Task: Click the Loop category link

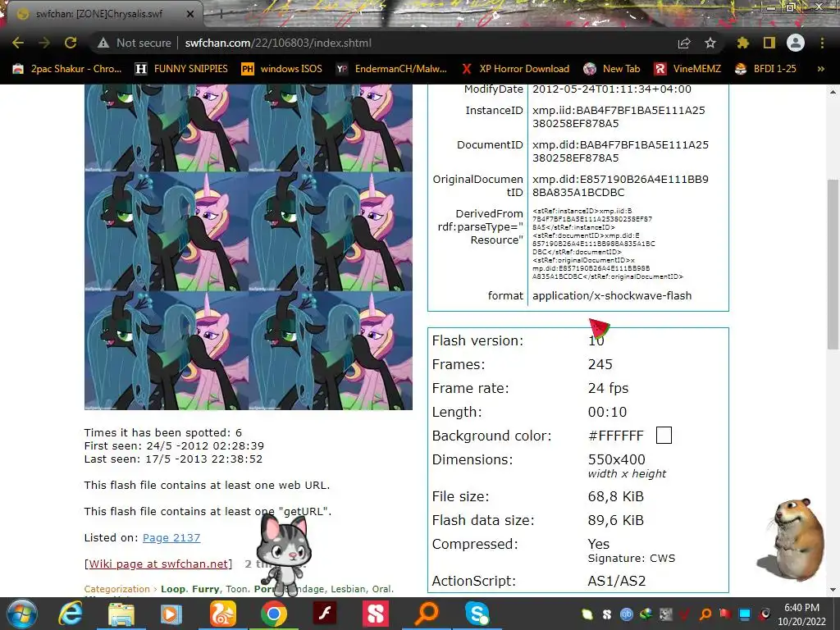Action: 173,589
